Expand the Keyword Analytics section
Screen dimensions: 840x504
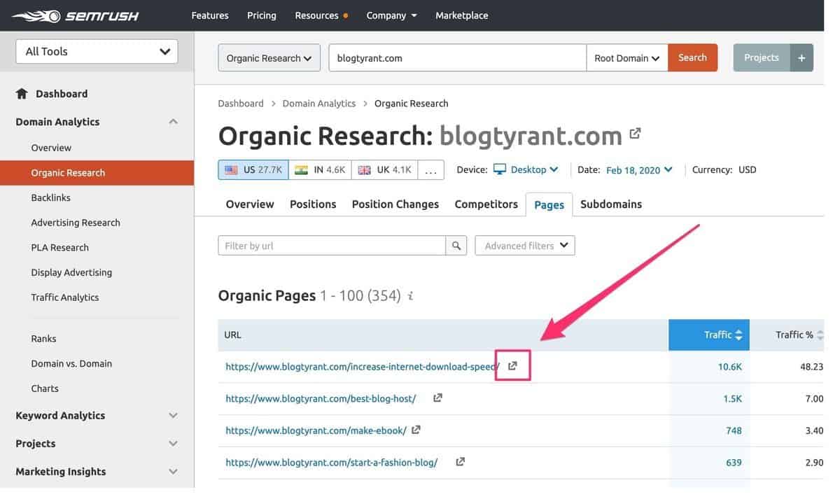[174, 416]
